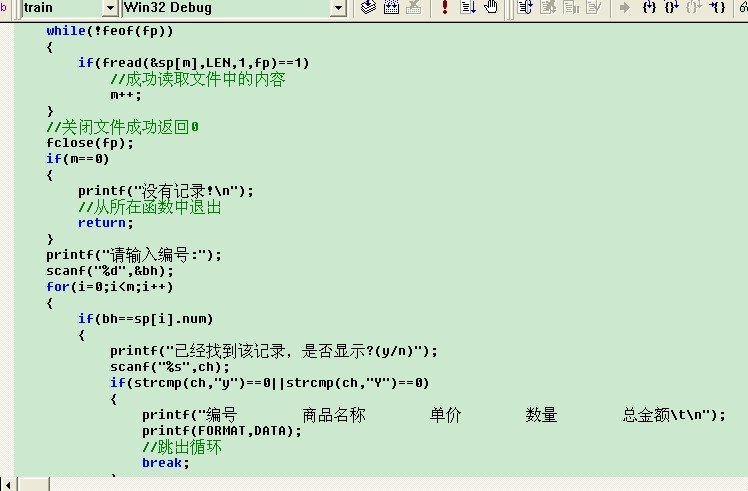Expand the Win32 Debug configuration dropdown

pos(338,8)
